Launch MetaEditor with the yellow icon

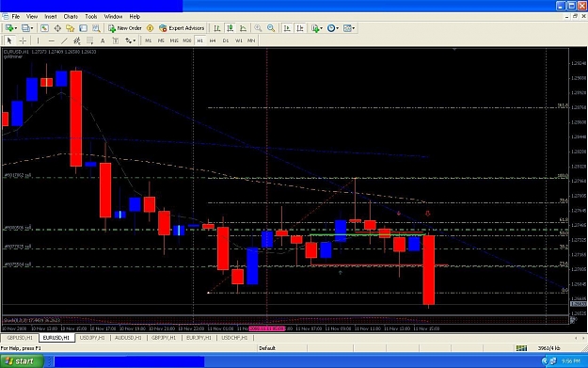tap(150, 28)
